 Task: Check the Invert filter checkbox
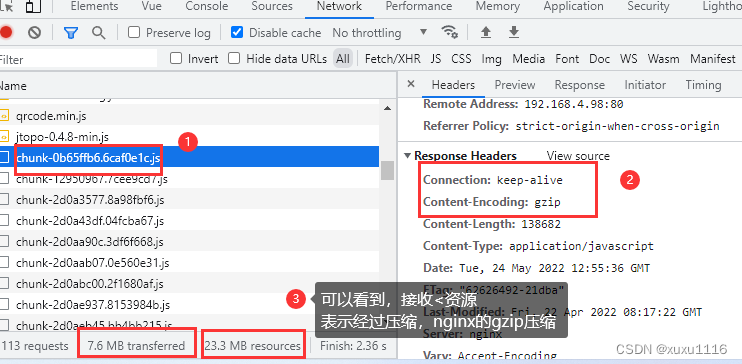pos(176,58)
